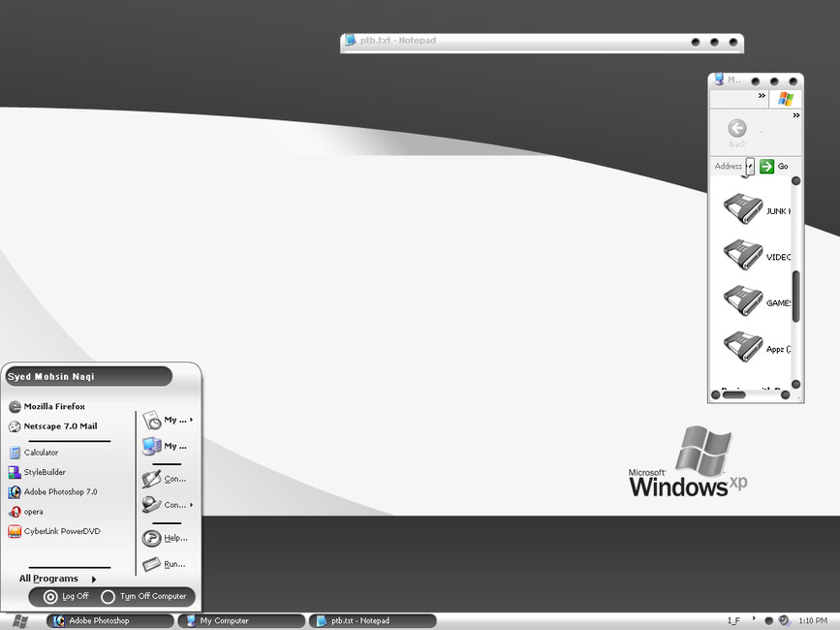
Task: Switch to Adobe Photoshop taskbar button
Action: click(109, 621)
